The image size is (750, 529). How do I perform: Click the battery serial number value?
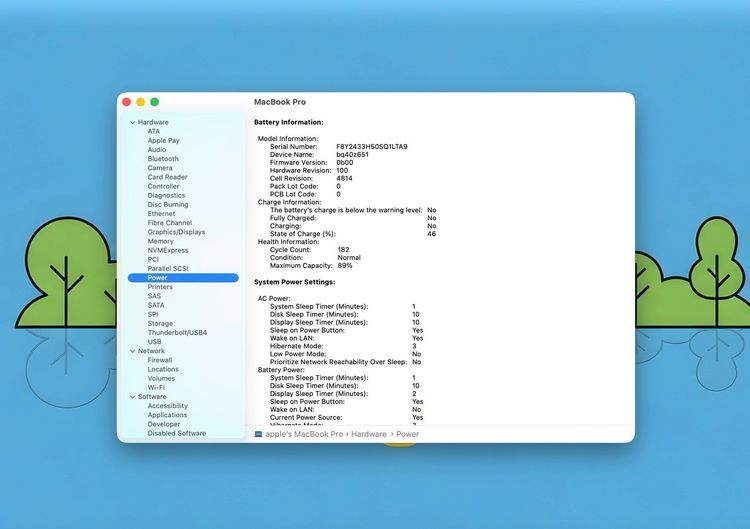click(x=371, y=147)
